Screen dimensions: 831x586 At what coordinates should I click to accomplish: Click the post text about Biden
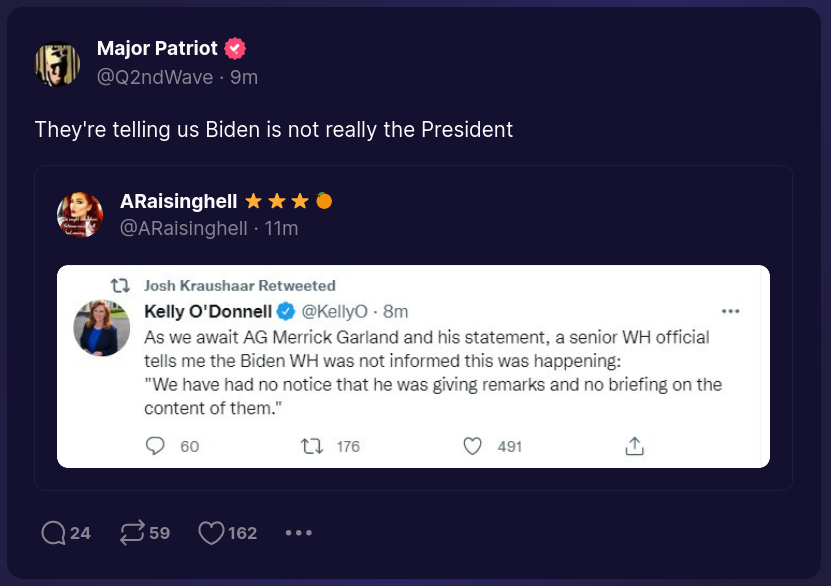273,130
